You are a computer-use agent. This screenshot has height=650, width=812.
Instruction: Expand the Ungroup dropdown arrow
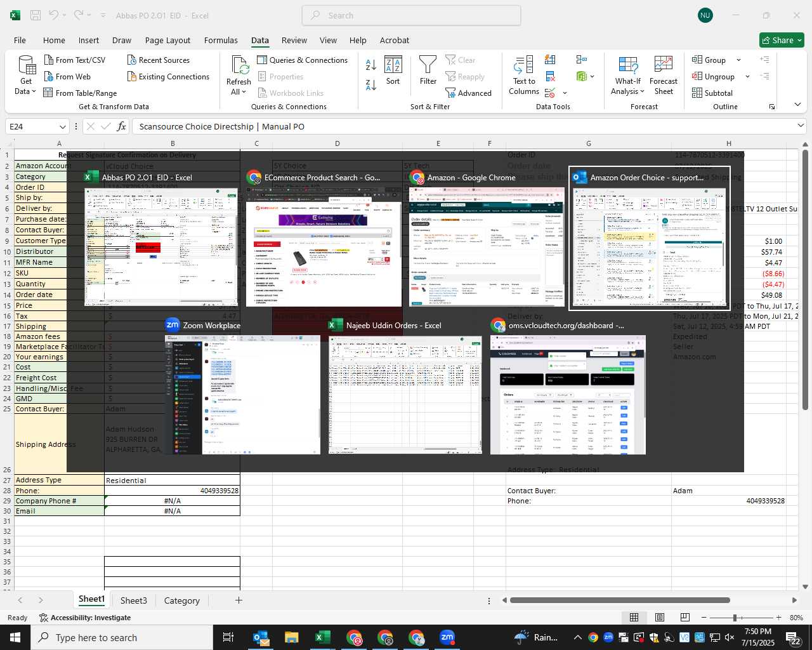click(747, 76)
